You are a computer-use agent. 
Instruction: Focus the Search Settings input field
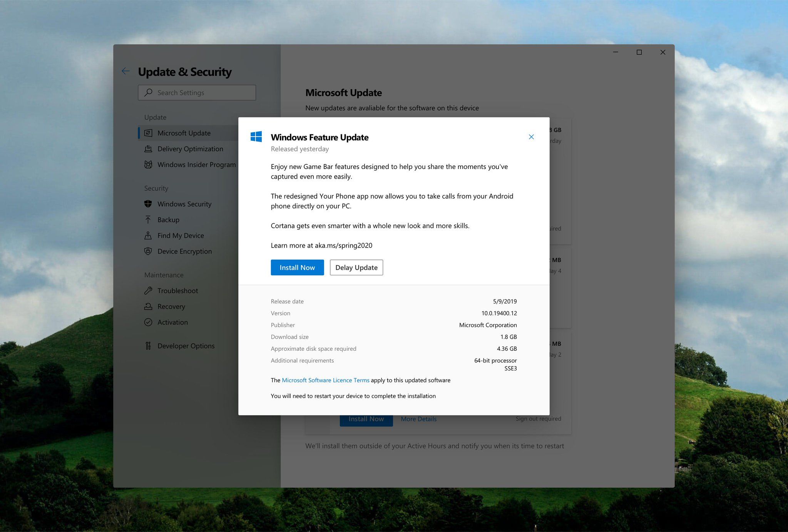[197, 92]
